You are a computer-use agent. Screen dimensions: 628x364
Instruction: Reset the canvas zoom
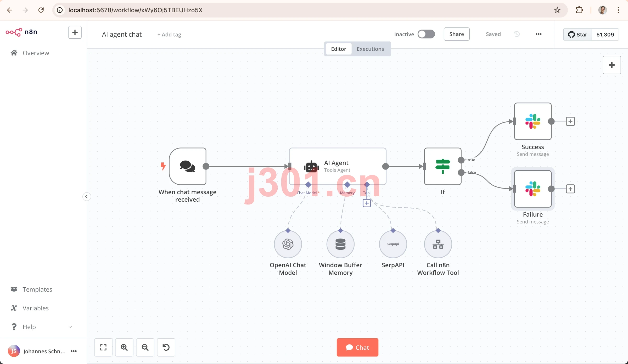tap(166, 347)
